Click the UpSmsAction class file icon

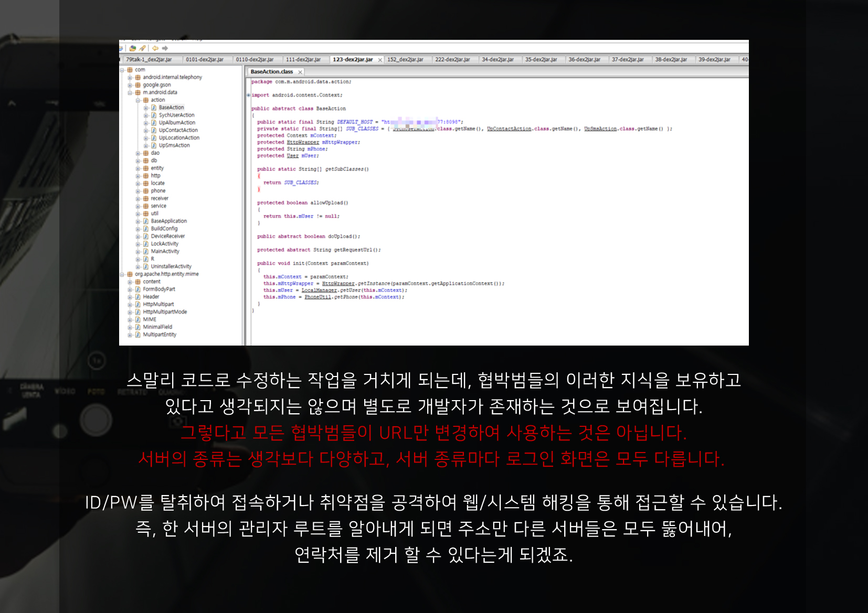[154, 145]
